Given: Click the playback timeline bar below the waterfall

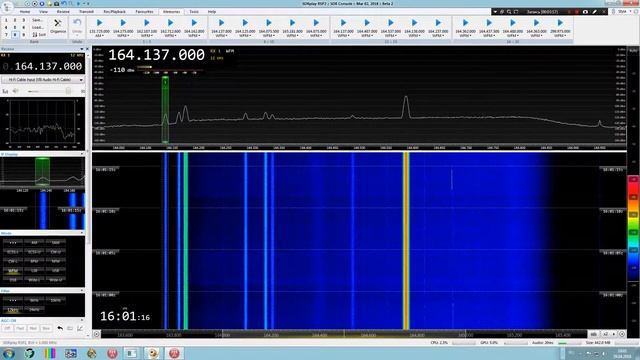Looking at the screenshot, I should tap(344, 334).
